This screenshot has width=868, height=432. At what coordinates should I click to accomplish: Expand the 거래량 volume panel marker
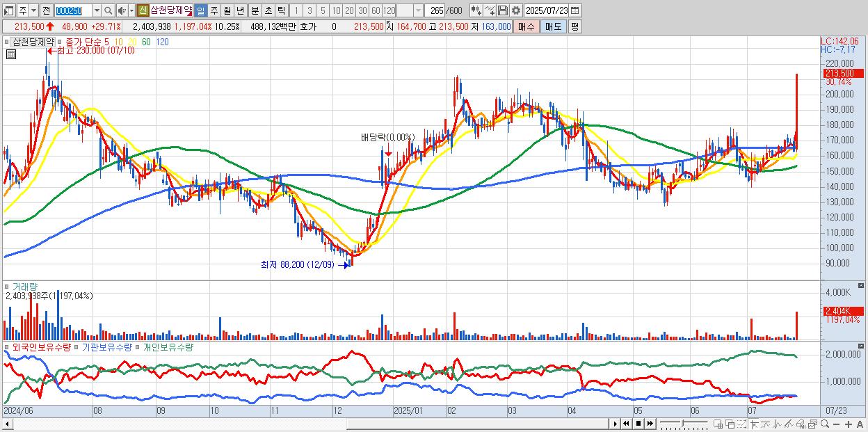click(x=8, y=286)
